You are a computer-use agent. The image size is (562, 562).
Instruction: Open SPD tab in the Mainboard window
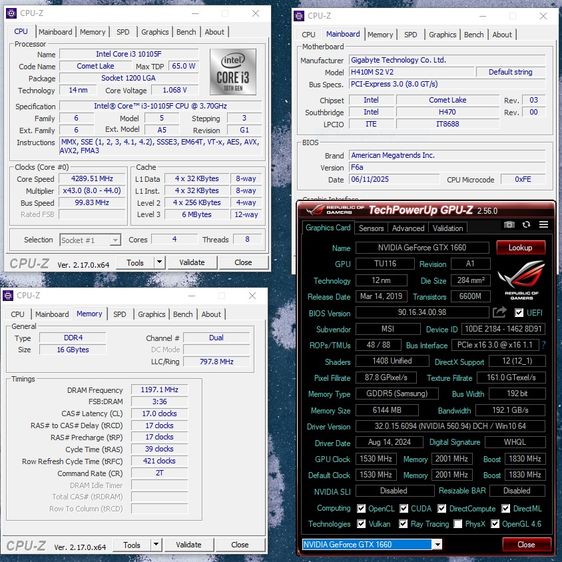(410, 35)
